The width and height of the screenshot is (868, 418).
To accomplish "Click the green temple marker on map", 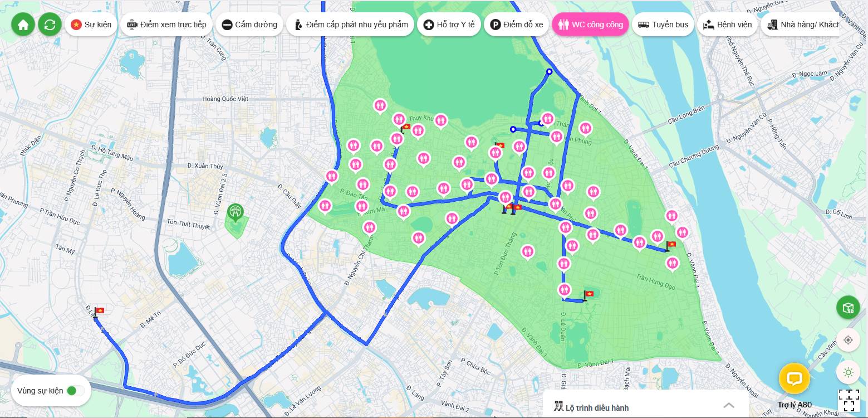I will [x=236, y=212].
